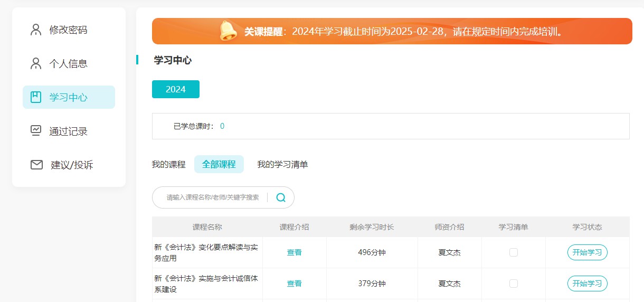This screenshot has width=644, height=302.
Task: Focus the course name search input field
Action: point(212,197)
